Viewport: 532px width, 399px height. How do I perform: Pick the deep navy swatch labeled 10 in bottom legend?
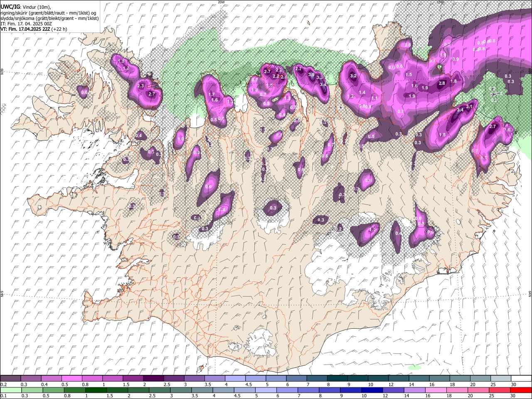click(372, 390)
